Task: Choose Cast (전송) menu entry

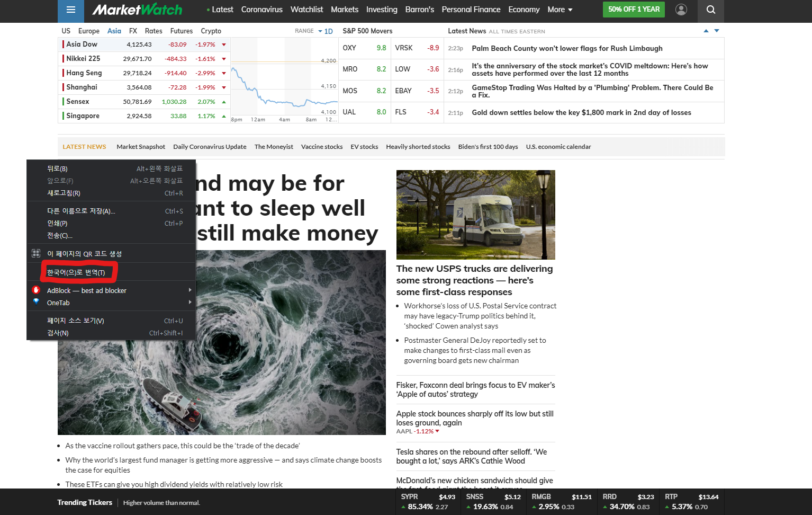Action: [x=111, y=235]
